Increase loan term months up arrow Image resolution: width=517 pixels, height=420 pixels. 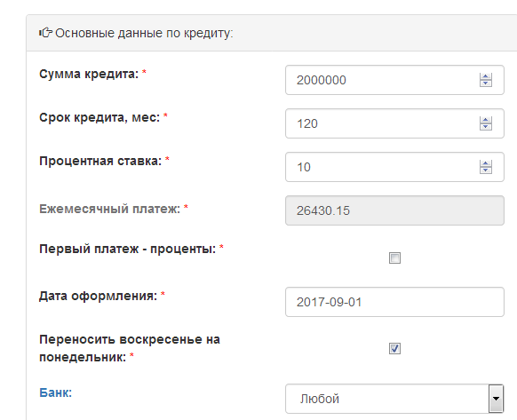pyautogui.click(x=486, y=121)
